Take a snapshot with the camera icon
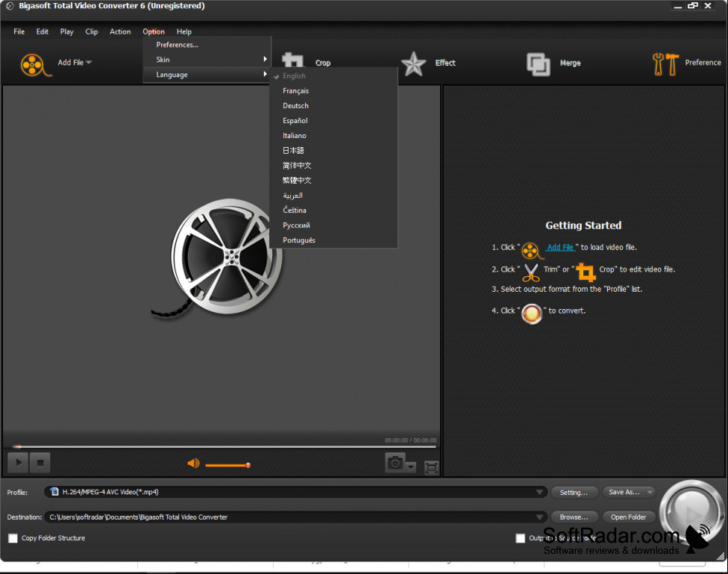 point(395,463)
